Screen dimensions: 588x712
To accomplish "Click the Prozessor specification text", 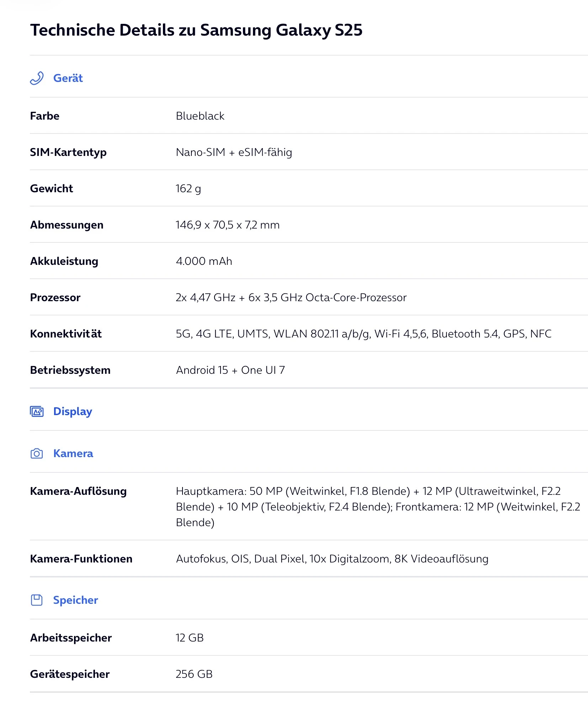I will pyautogui.click(x=291, y=298).
